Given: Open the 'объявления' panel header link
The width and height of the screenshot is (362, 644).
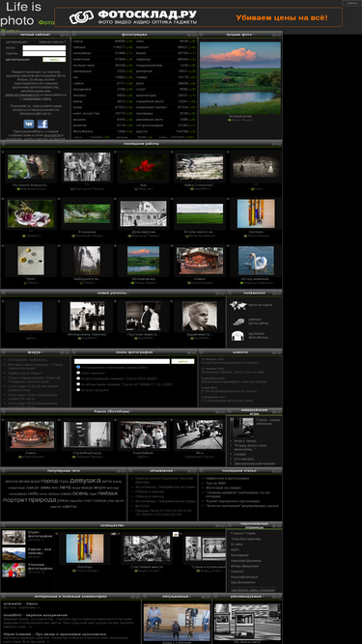Looking at the screenshot, I should pyautogui.click(x=163, y=470).
